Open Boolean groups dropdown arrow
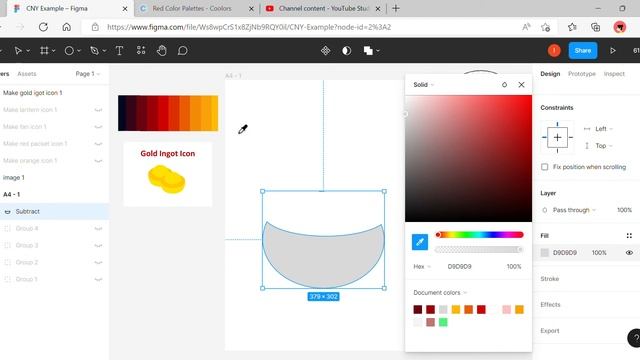Image resolution: width=640 pixels, height=360 pixels. pyautogui.click(x=378, y=51)
